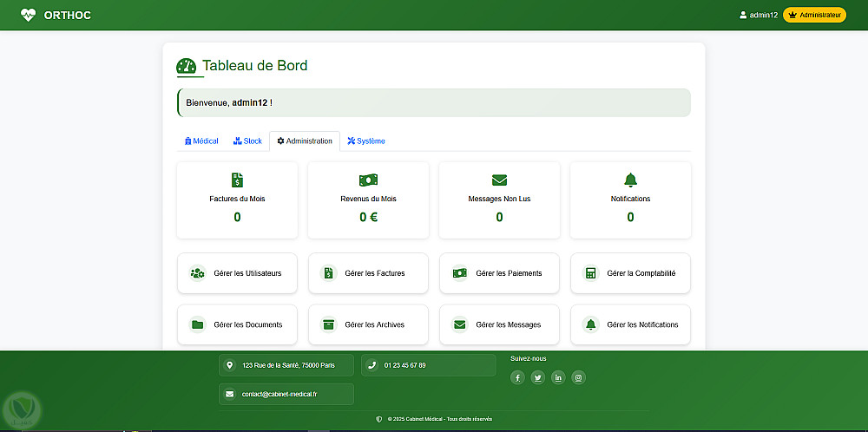868x432 pixels.
Task: Click the Notifications bell icon in stats card
Action: point(630,180)
